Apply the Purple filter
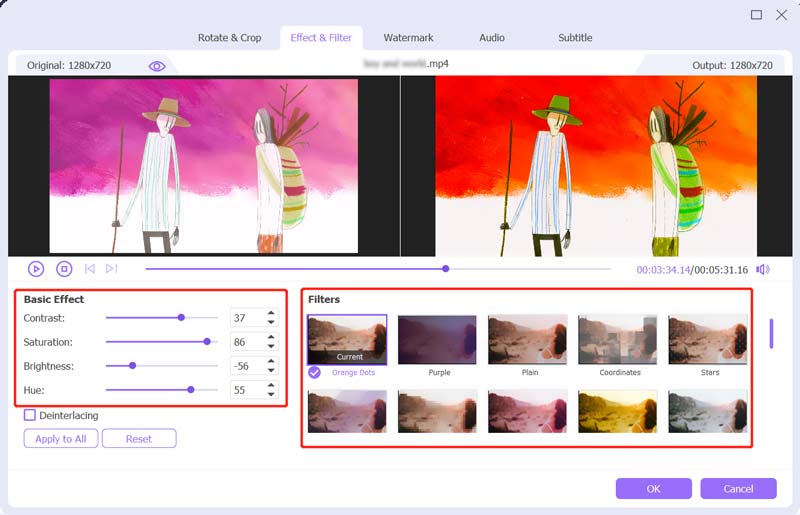The height and width of the screenshot is (515, 800). click(437, 339)
